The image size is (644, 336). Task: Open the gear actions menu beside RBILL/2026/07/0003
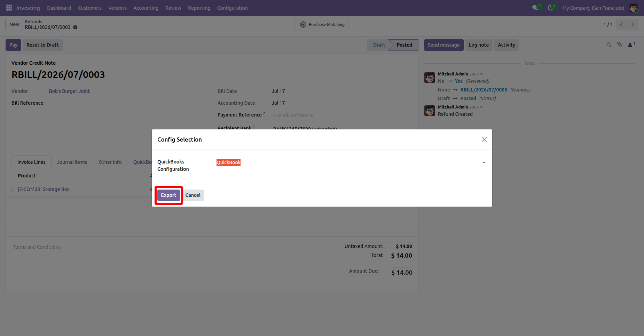75,27
